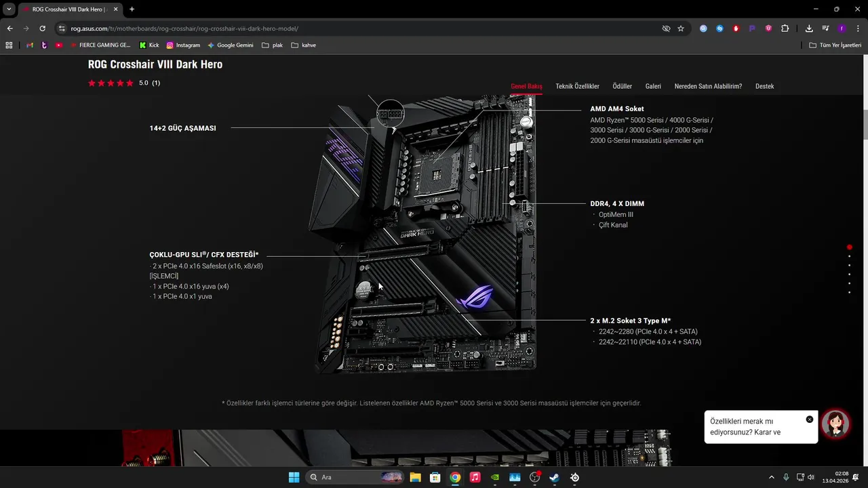Screen dimensions: 868x488
Task: Bookmark this page with the star icon
Action: pyautogui.click(x=681, y=28)
